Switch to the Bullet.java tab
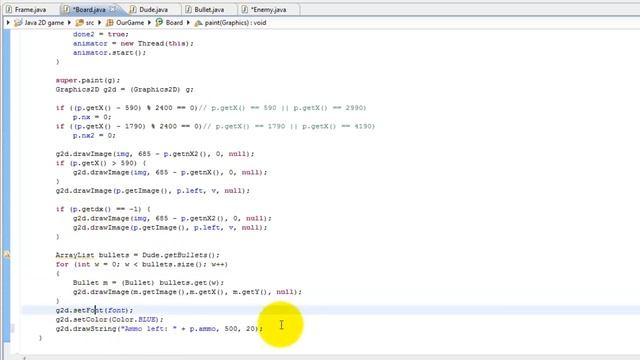Image resolution: width=640 pixels, height=360 pixels. 209,9
